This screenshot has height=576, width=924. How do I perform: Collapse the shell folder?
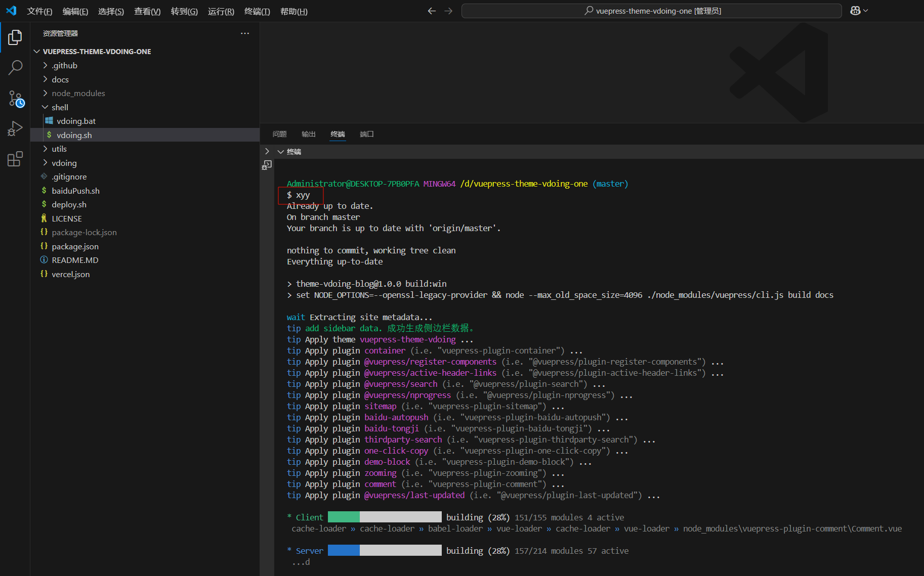pos(45,107)
